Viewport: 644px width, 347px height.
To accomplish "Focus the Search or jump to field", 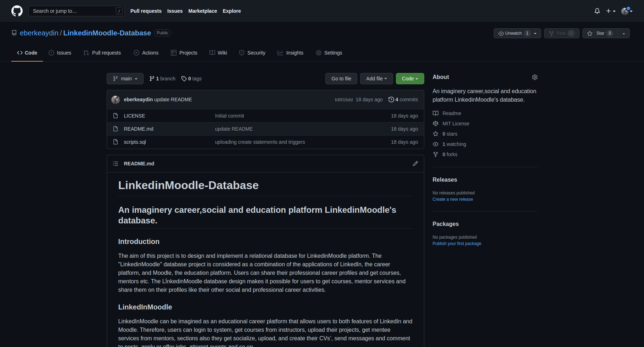I will tap(76, 11).
